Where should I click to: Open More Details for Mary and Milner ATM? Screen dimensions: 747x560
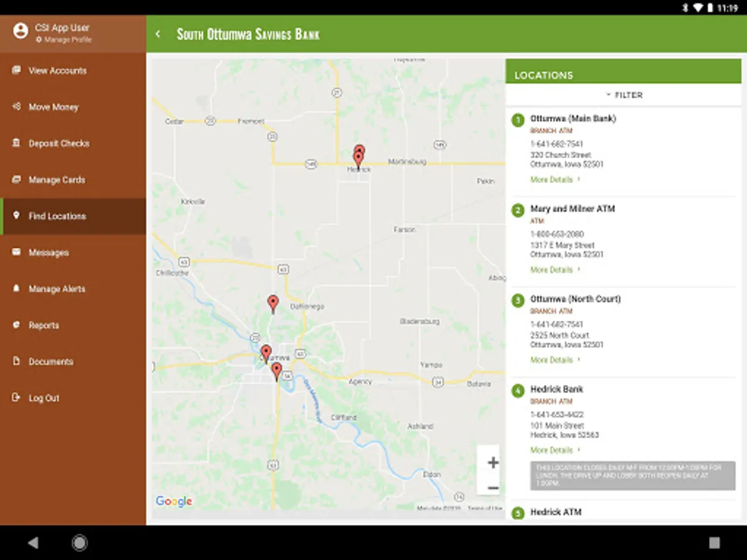click(x=555, y=270)
